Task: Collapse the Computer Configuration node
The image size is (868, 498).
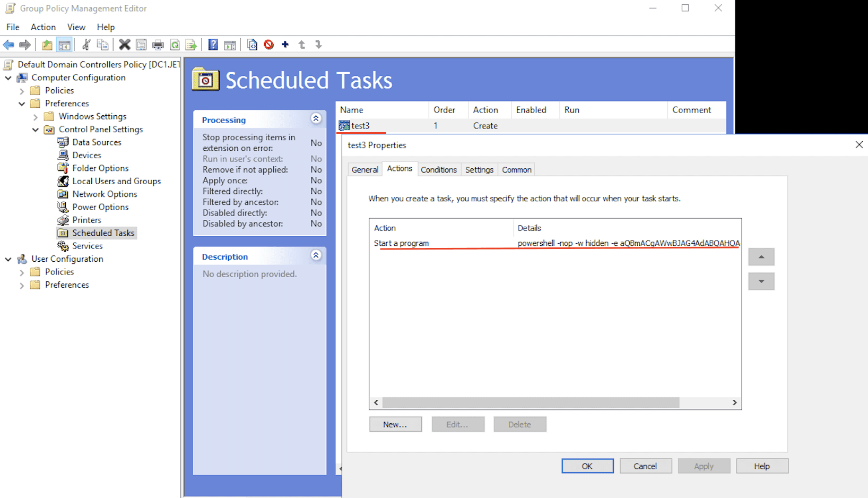Action: [x=8, y=78]
